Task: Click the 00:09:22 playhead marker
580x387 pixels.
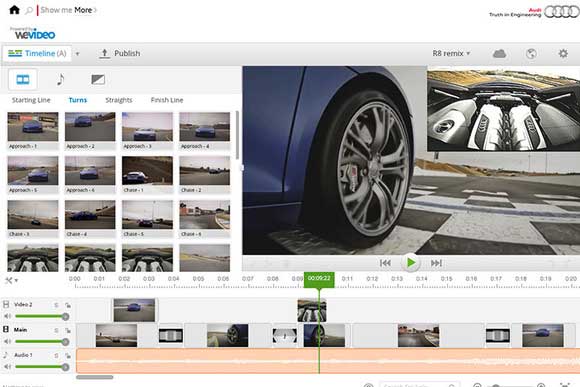Action: click(x=319, y=280)
